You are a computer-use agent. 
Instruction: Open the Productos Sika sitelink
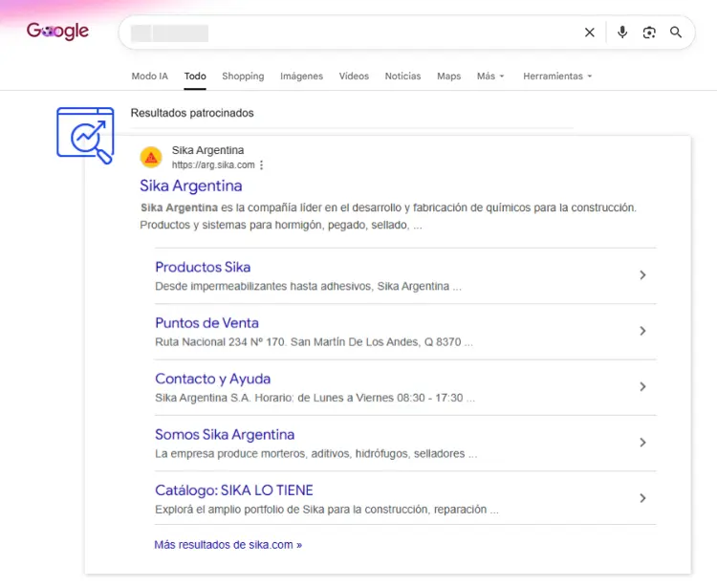(203, 267)
